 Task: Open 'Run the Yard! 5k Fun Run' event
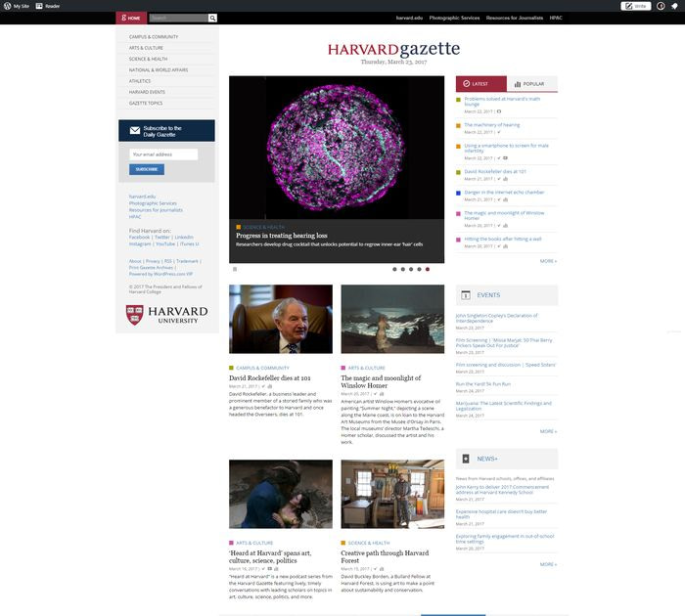[482, 384]
